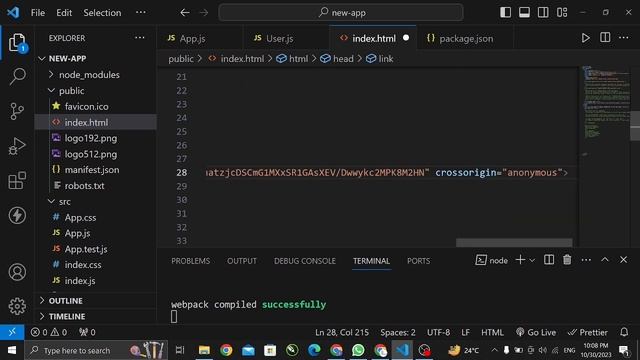Open Microsoft Edge from the taskbar
The width and height of the screenshot is (640, 360).
click(x=314, y=350)
